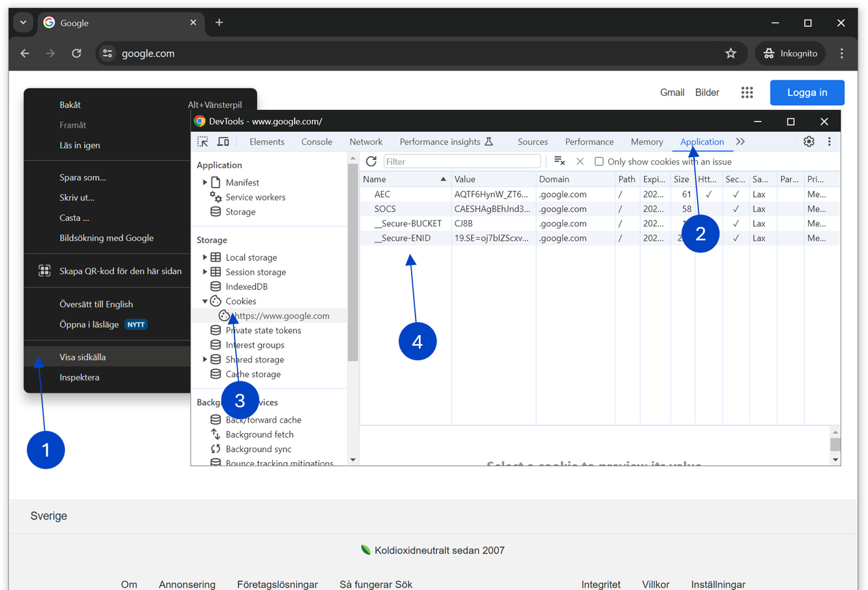The image size is (868, 590).
Task: Click sidebar scroll down arrow in DevTools
Action: (x=353, y=460)
